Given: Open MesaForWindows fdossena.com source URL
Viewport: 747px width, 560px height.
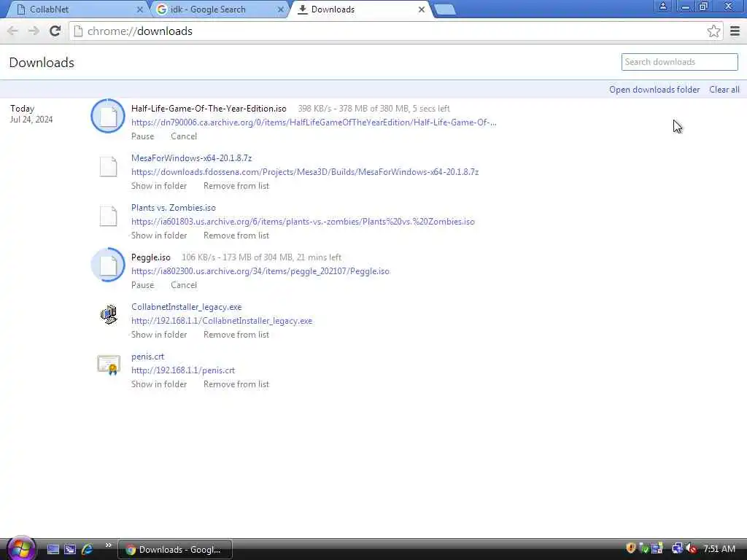Looking at the screenshot, I should coord(305,172).
